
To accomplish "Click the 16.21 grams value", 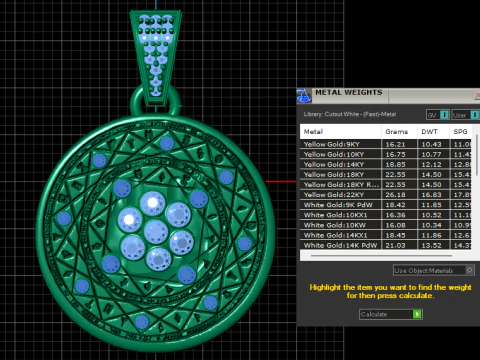I will tap(395, 144).
